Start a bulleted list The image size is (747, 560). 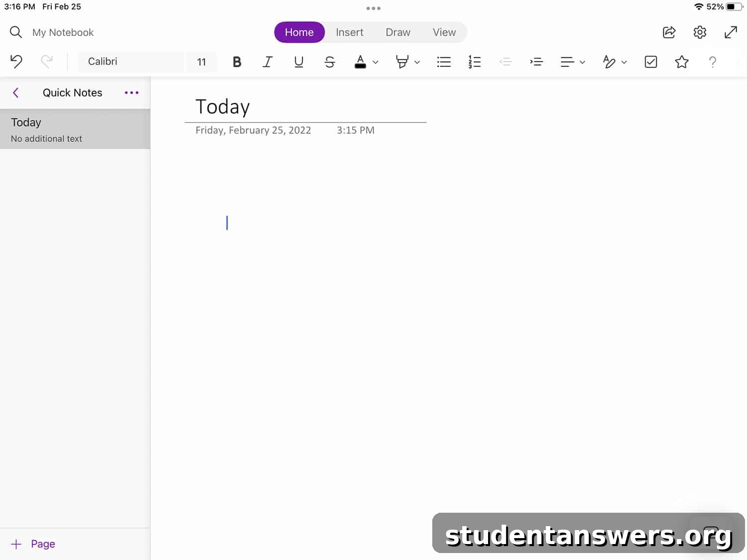[x=444, y=62]
